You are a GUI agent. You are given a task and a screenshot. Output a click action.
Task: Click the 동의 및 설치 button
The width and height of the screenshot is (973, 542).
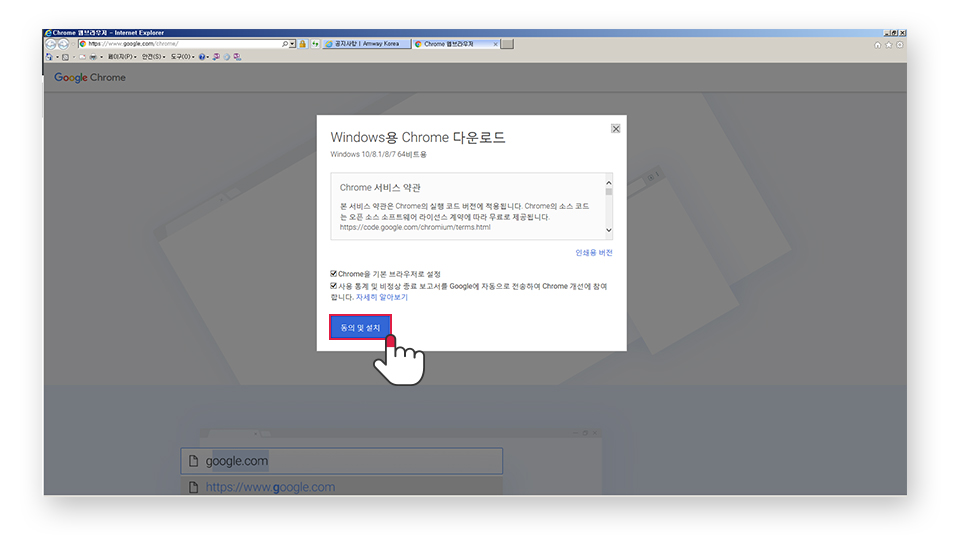click(x=360, y=327)
